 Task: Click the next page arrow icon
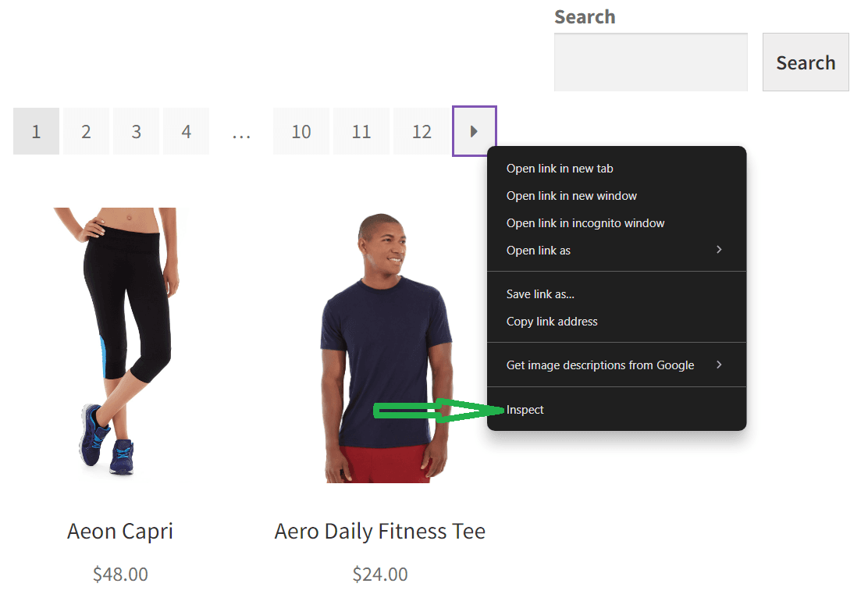point(474,131)
